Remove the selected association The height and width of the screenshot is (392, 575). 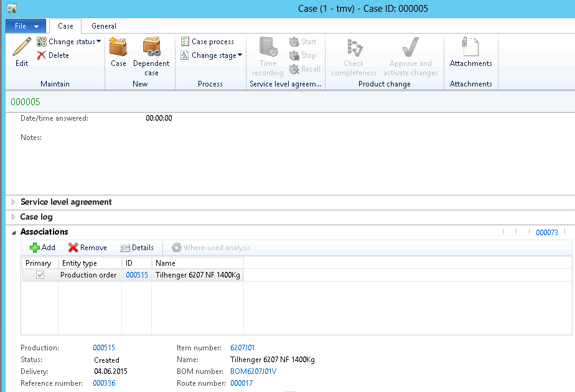[88, 248]
